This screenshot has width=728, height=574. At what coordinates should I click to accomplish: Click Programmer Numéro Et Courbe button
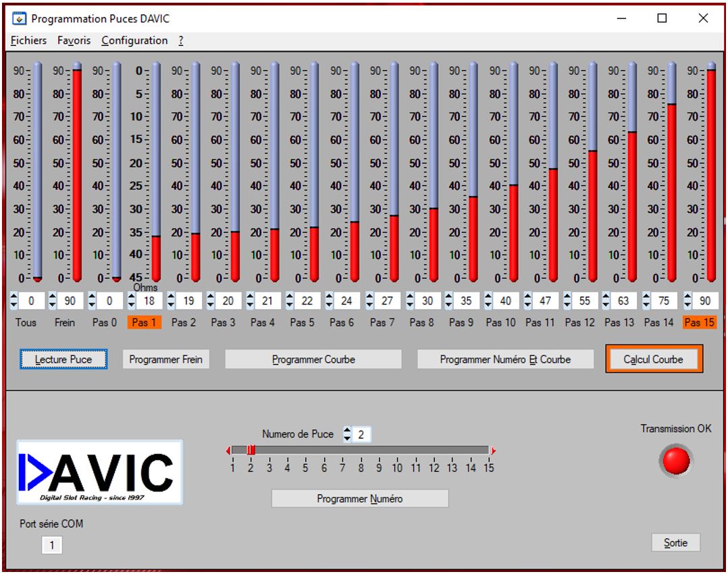click(505, 359)
